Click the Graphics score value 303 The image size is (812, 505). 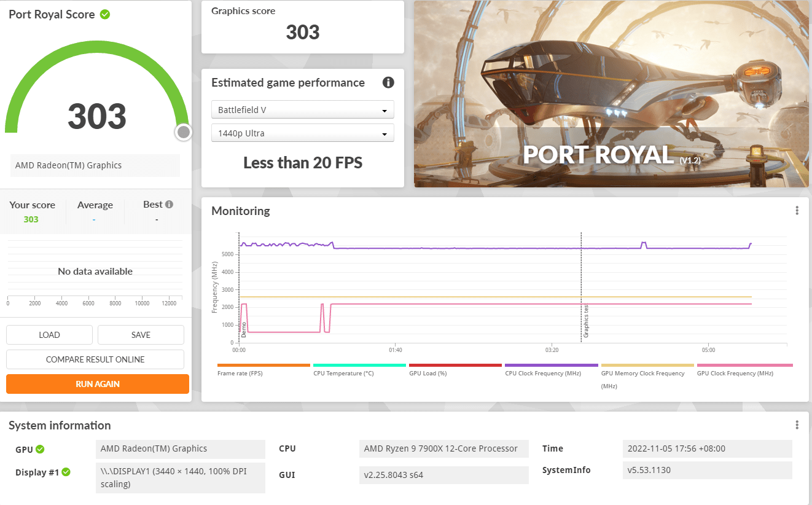pos(303,32)
